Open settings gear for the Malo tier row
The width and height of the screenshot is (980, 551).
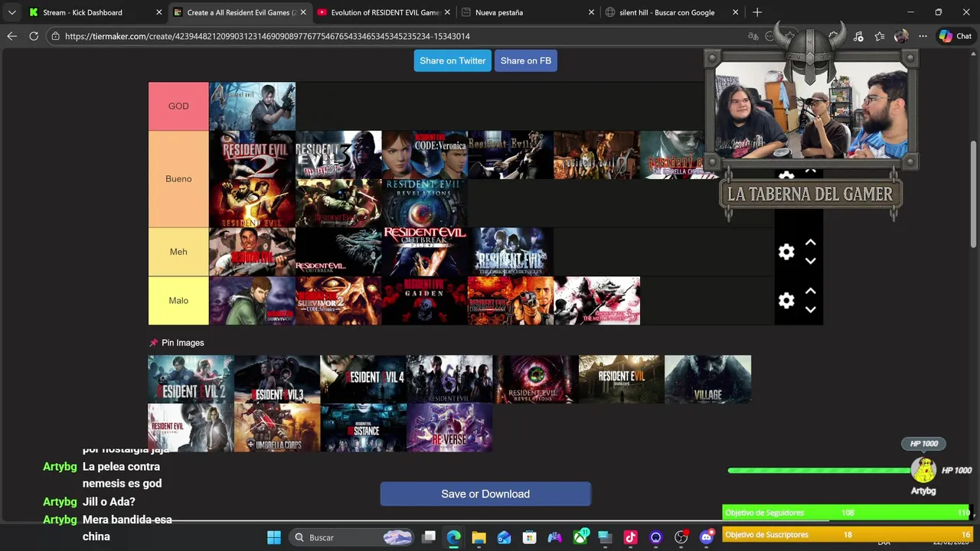pyautogui.click(x=786, y=301)
